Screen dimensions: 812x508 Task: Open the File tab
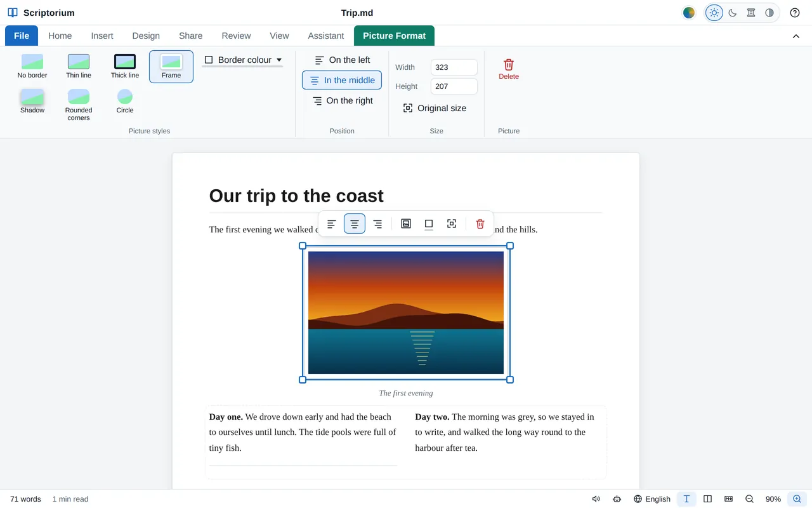point(22,36)
